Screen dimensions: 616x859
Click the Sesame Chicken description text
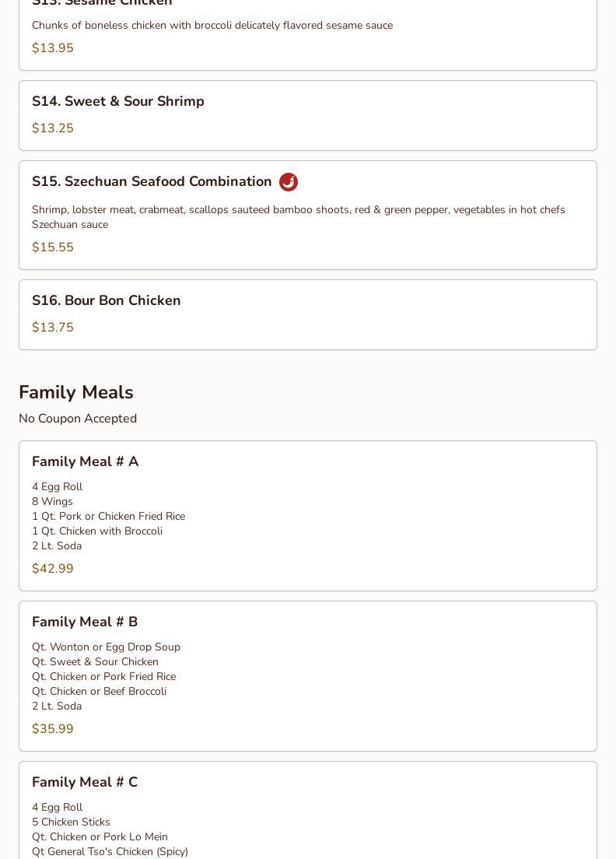point(212,26)
